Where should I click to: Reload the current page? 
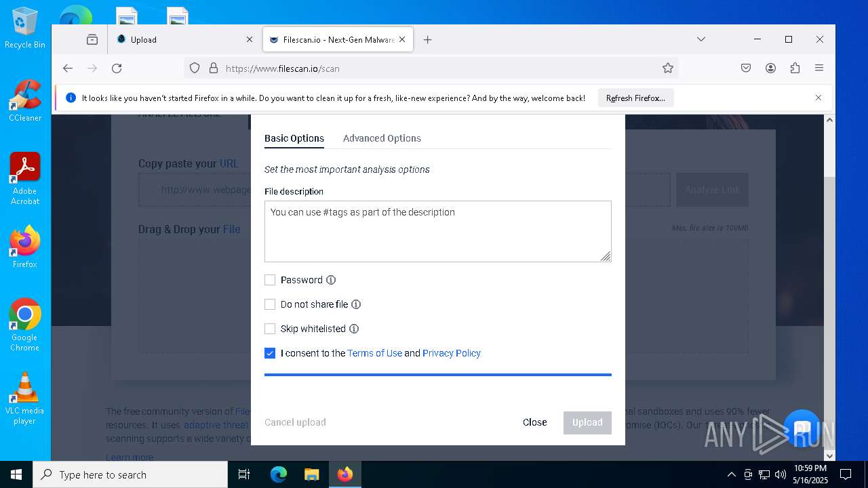(117, 68)
